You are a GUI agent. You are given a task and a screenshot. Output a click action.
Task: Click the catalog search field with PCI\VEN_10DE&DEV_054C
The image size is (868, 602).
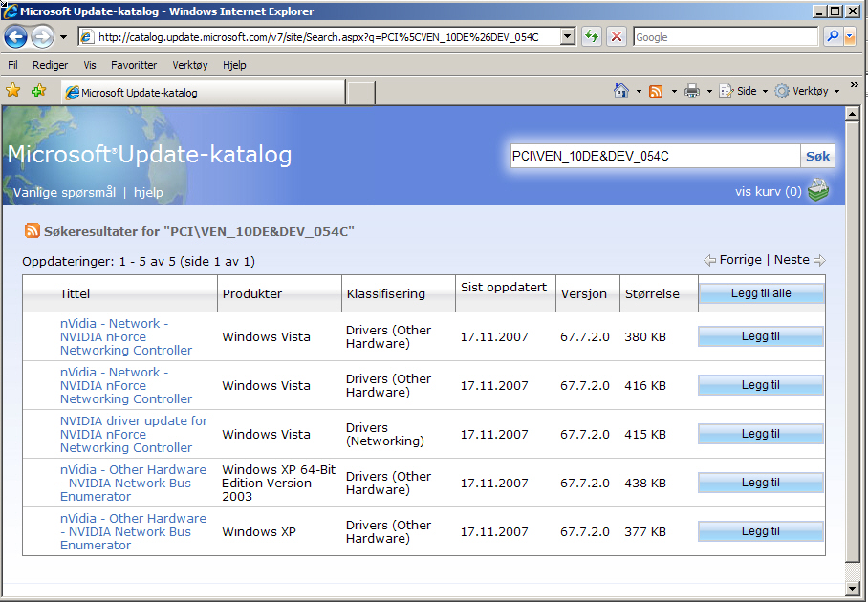click(655, 156)
